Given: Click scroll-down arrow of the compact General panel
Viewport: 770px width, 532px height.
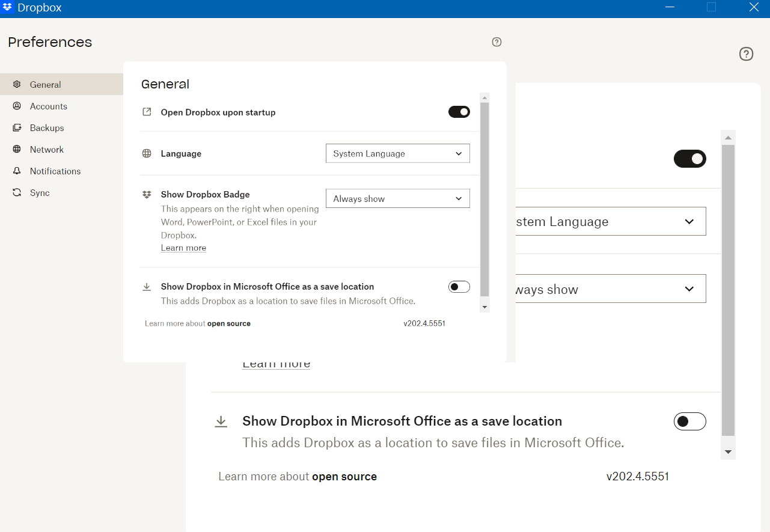Looking at the screenshot, I should pyautogui.click(x=485, y=307).
